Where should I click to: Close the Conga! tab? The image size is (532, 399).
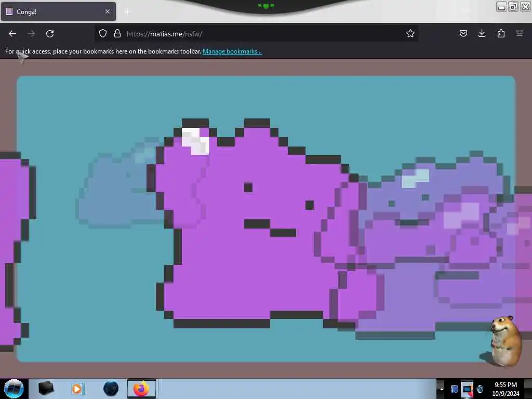[108, 11]
